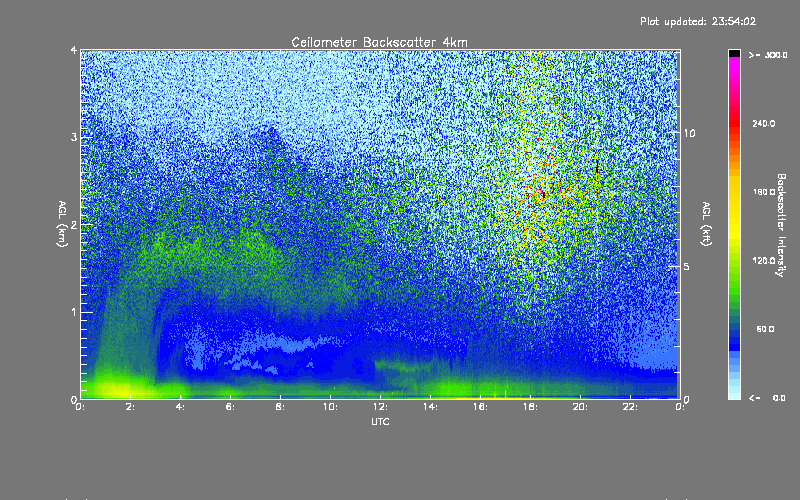This screenshot has width=800, height=500.
Task: Click the "5" kft altitude tick label
Action: coord(687,267)
